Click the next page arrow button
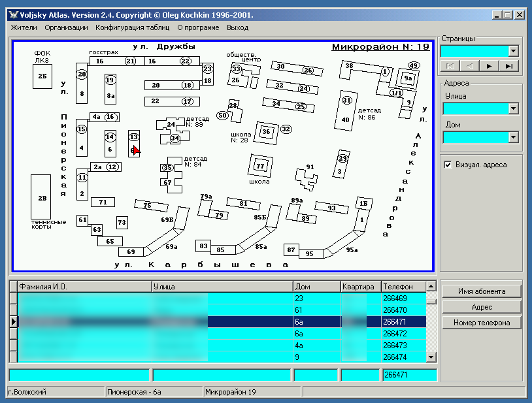Screen dimensions: 532x403 pos(489,65)
